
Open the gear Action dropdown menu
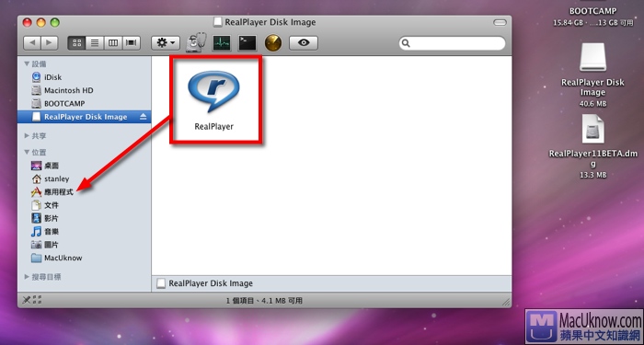(166, 42)
